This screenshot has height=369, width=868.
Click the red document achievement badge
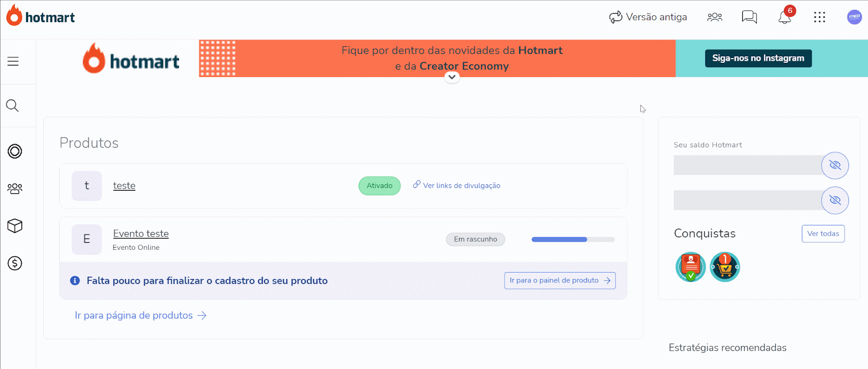[x=691, y=267]
